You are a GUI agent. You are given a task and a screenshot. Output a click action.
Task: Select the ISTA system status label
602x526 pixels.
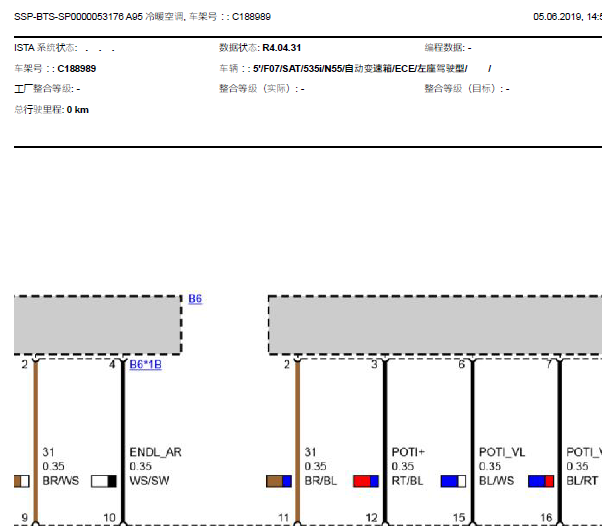(46, 48)
